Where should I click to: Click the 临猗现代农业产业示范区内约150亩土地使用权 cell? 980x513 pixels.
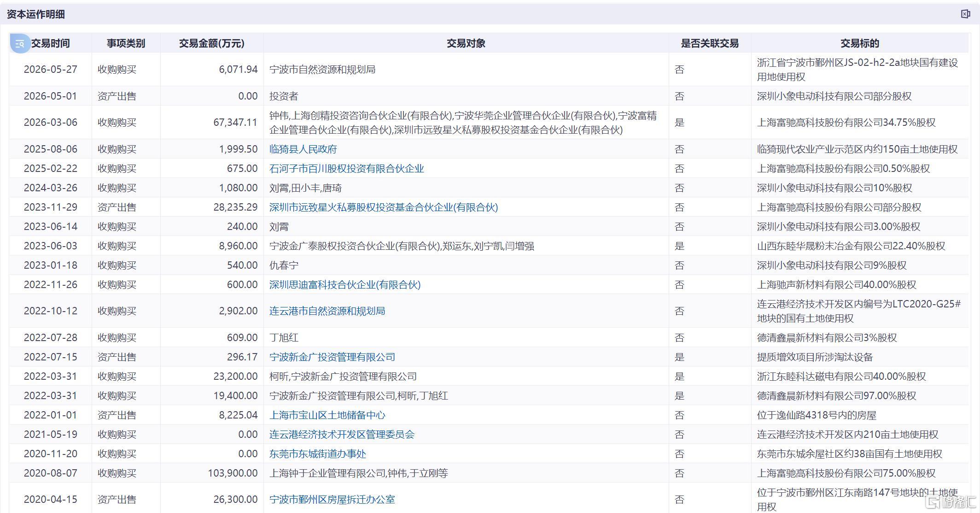pyautogui.click(x=857, y=149)
